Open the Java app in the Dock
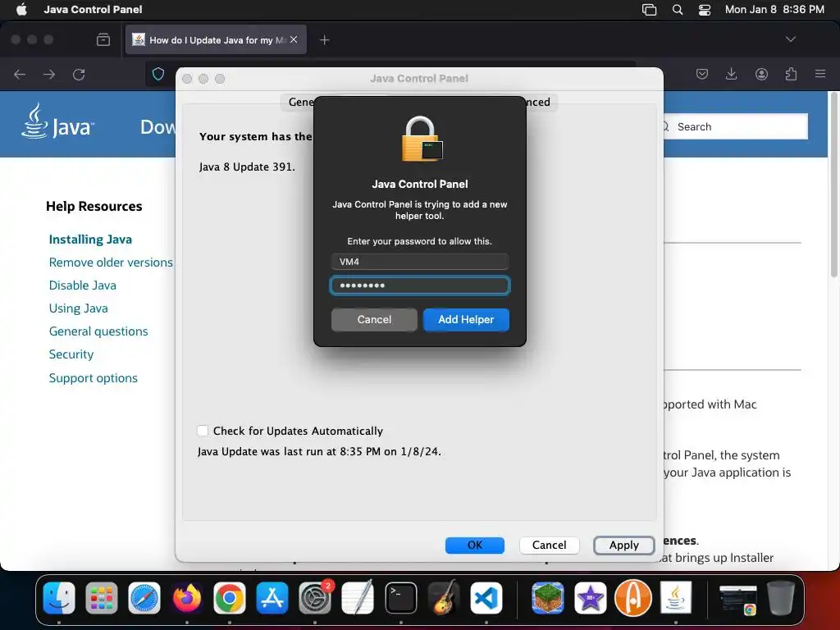Viewport: 840px width, 630px height. [676, 598]
